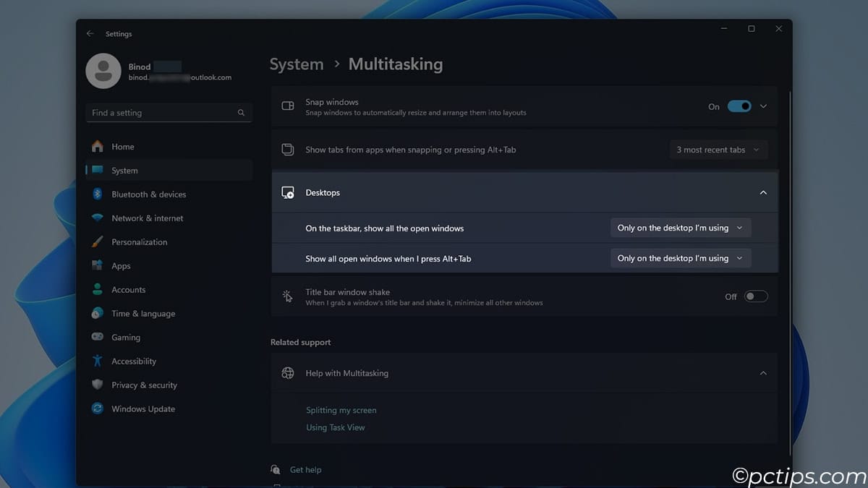Viewport: 868px width, 488px height.
Task: Click the Windows Update circular arrows icon
Action: click(98, 408)
